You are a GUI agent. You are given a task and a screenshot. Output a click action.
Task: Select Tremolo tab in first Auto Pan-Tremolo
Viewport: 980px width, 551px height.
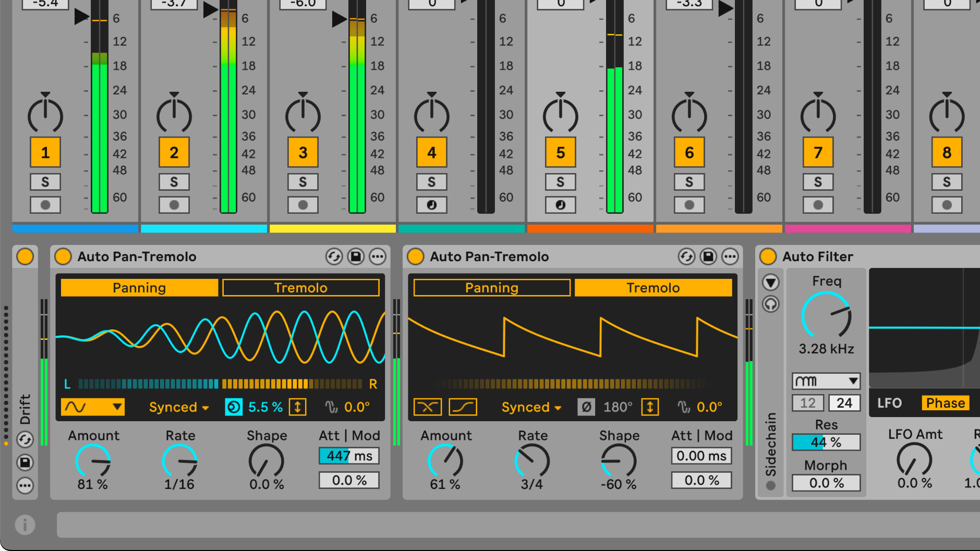coord(301,288)
